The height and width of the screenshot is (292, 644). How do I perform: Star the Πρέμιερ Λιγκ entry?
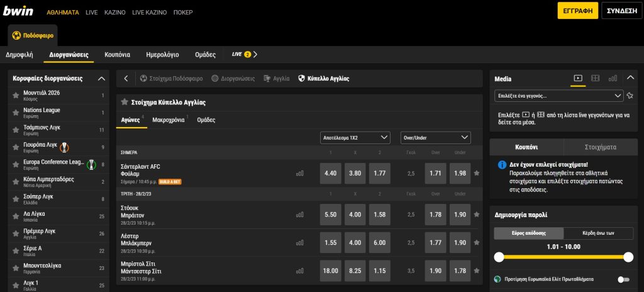pyautogui.click(x=16, y=233)
